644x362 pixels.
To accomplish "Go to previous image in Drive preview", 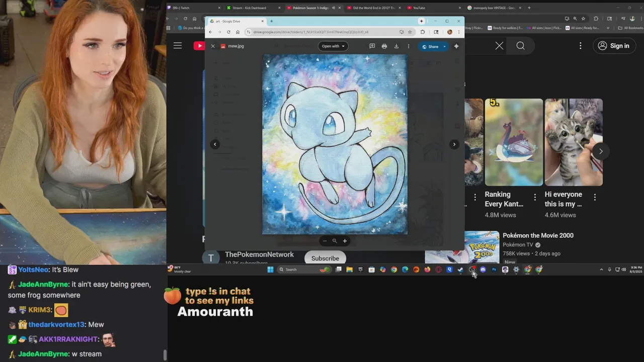I will (x=215, y=144).
